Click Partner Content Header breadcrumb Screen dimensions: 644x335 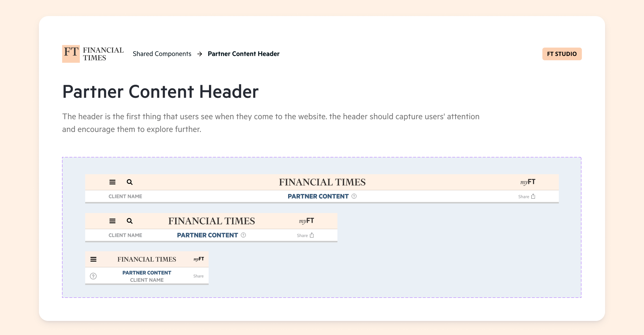pos(244,54)
